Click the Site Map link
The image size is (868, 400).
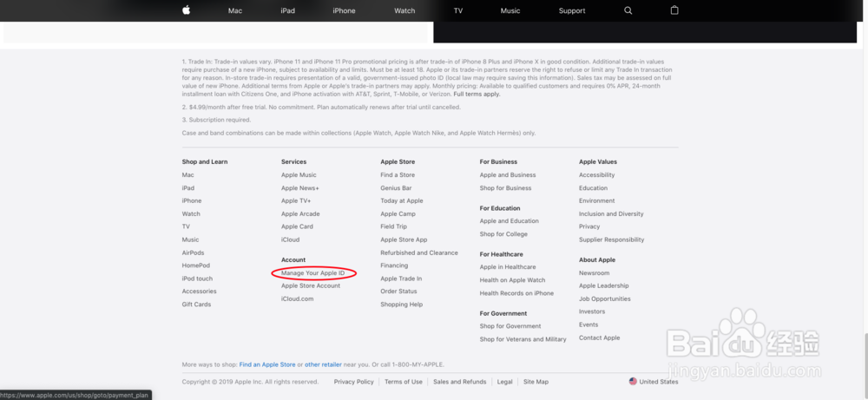(x=536, y=382)
